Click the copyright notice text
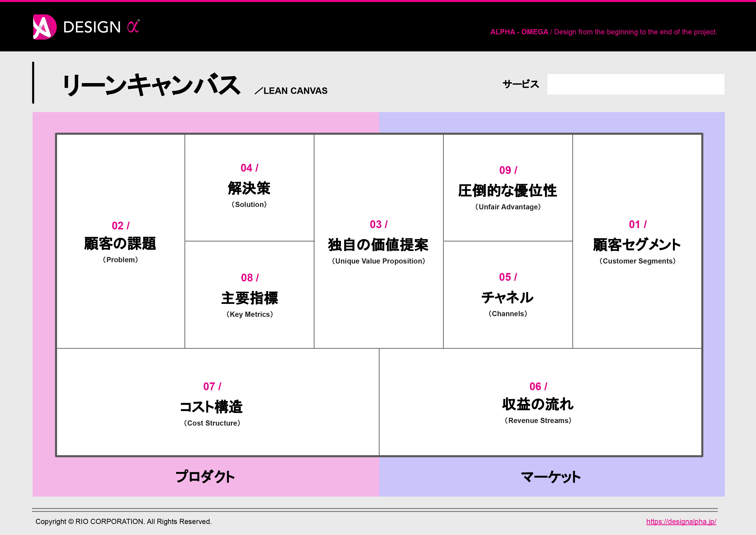 [124, 521]
